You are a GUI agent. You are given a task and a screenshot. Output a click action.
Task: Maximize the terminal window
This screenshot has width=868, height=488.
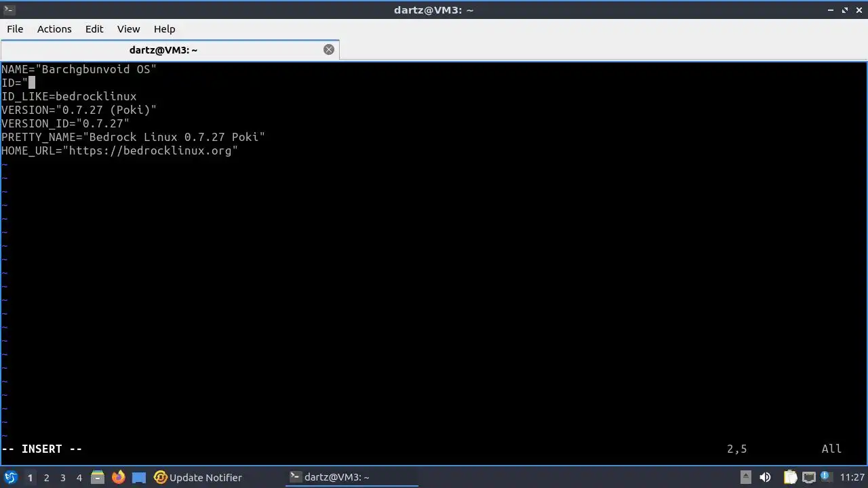tap(845, 10)
